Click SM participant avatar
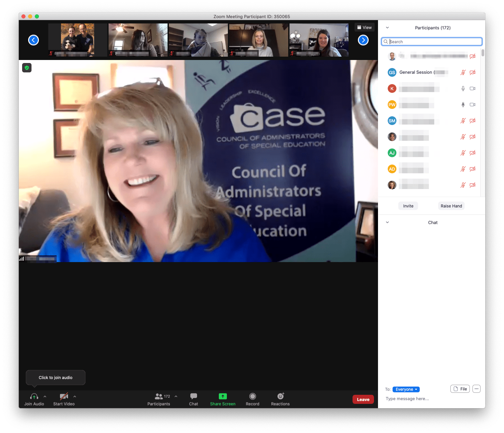Screen dimensions: 504x433 (x=392, y=121)
